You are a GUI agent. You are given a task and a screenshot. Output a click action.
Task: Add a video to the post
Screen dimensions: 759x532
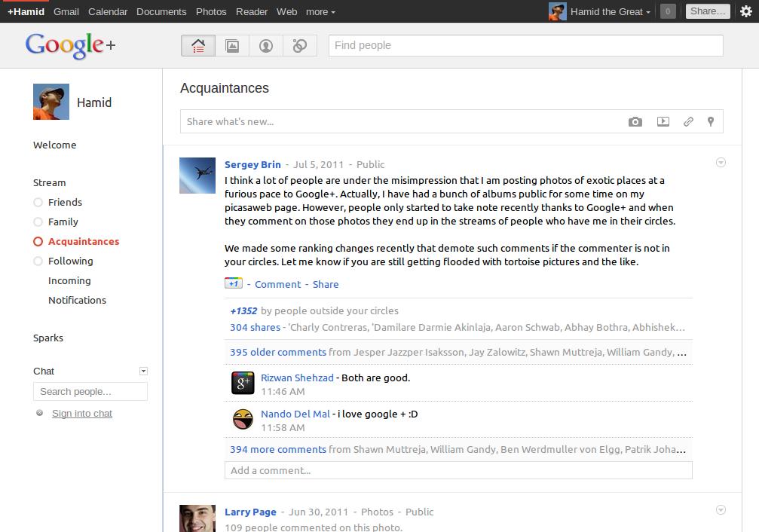pos(663,121)
